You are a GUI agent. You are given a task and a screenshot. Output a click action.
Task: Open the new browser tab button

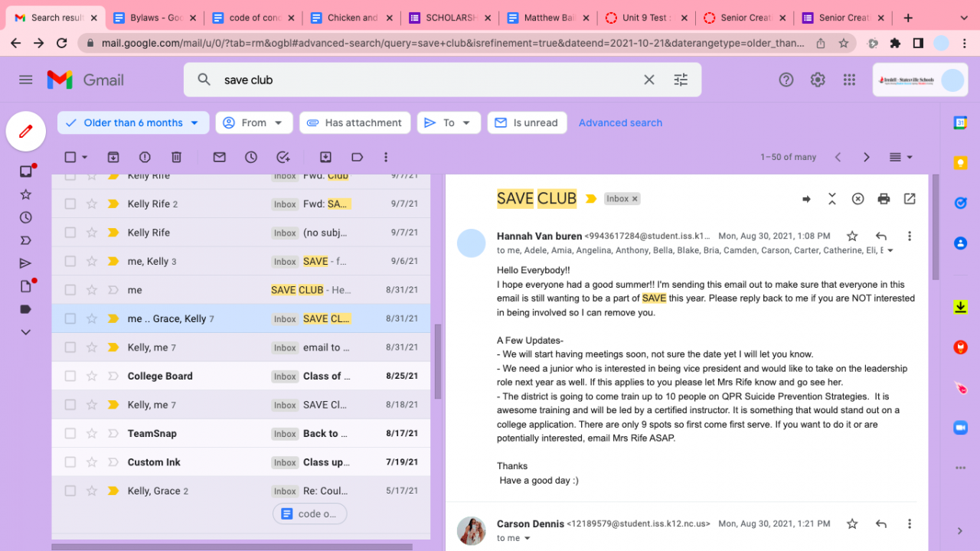(x=908, y=18)
